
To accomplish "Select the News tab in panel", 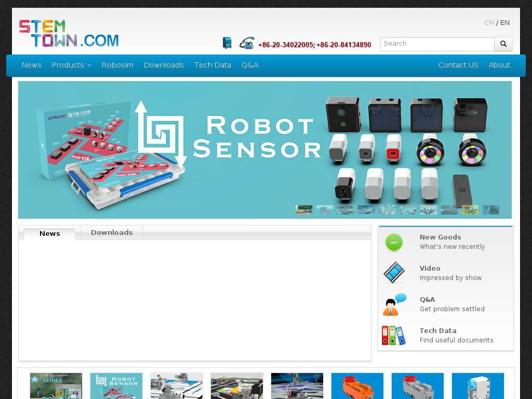I will (50, 233).
